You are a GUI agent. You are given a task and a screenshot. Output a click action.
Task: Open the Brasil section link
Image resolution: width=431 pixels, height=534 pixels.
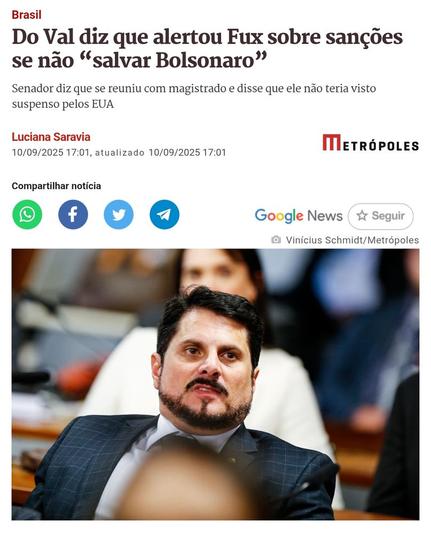[27, 15]
